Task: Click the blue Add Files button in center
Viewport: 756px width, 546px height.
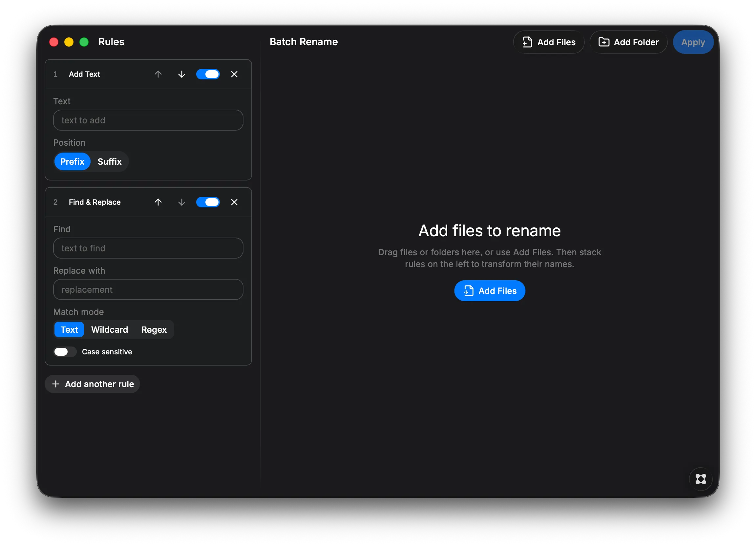Action: pyautogui.click(x=490, y=291)
